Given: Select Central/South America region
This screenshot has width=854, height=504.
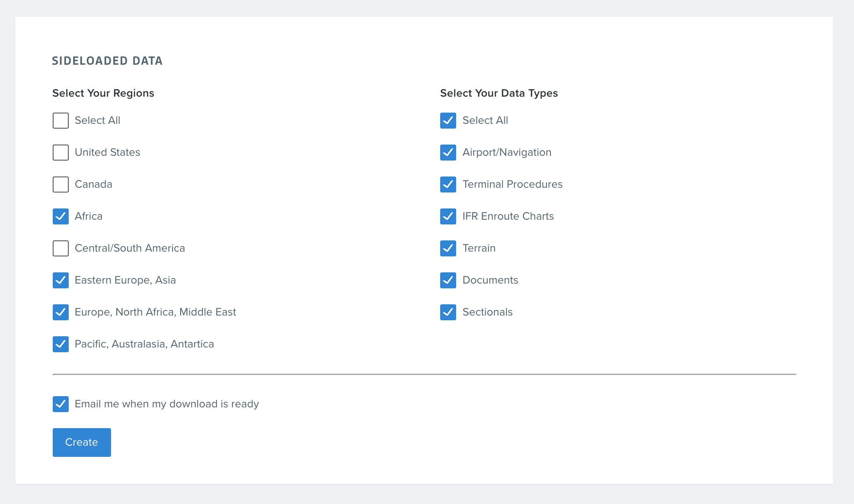Looking at the screenshot, I should 61,248.
